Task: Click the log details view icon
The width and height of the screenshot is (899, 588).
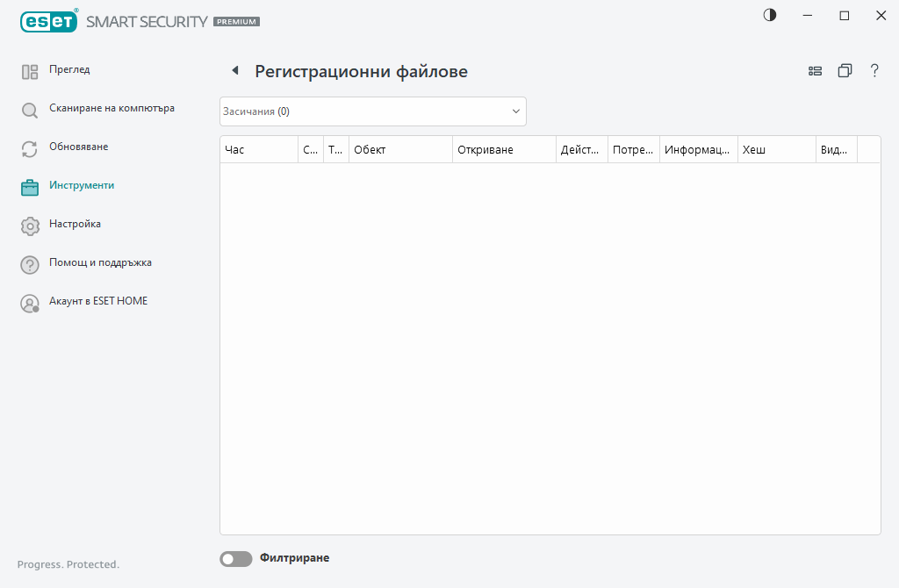Action: [x=815, y=70]
